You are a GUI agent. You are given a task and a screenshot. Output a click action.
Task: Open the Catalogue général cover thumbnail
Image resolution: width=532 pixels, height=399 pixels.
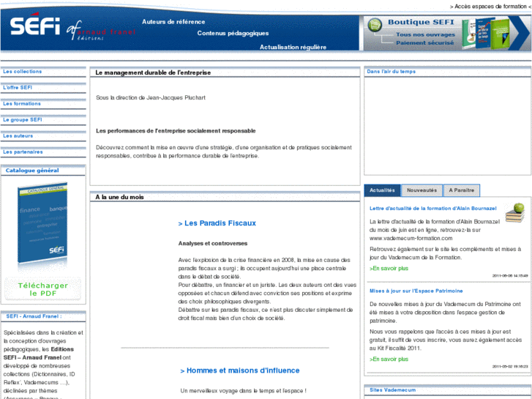tap(42, 224)
